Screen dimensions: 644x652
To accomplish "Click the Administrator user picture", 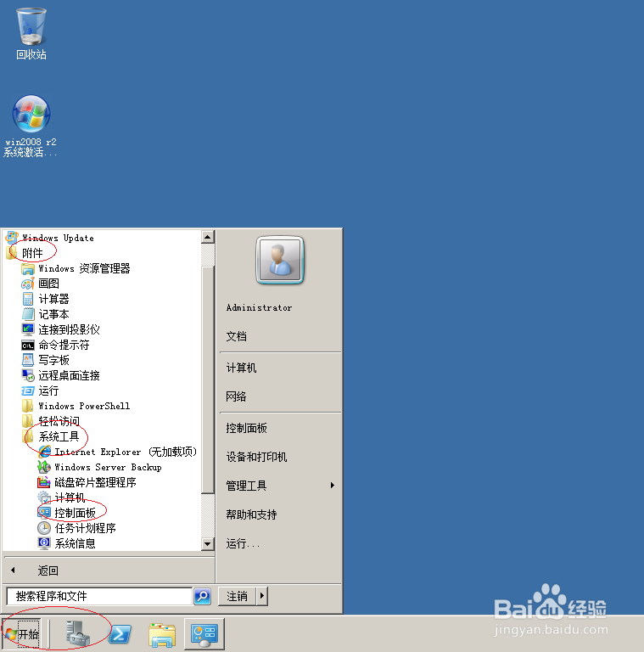I will (280, 261).
